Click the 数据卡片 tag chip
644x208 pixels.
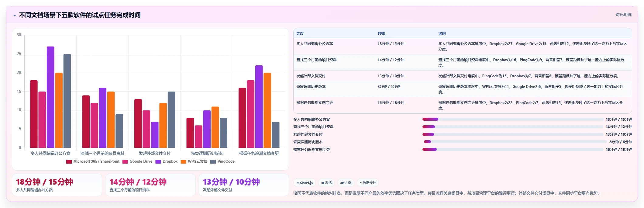pos(368,183)
